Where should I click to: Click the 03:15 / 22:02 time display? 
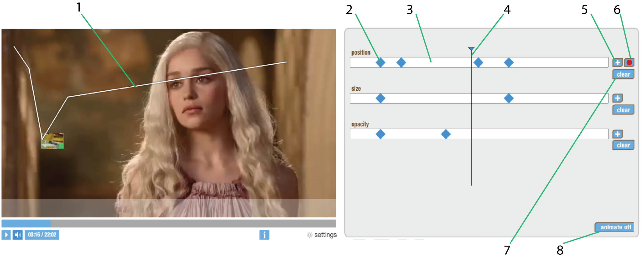(42, 235)
